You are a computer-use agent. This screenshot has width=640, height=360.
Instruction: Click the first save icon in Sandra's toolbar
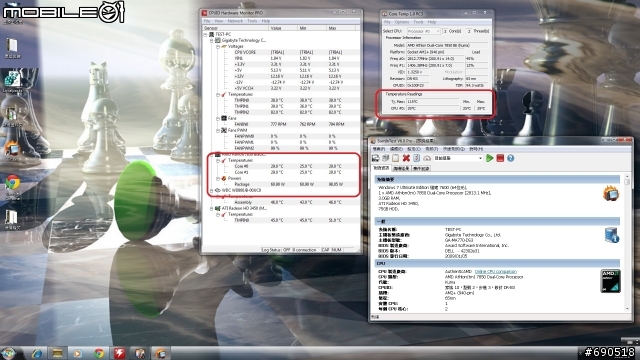[376, 158]
